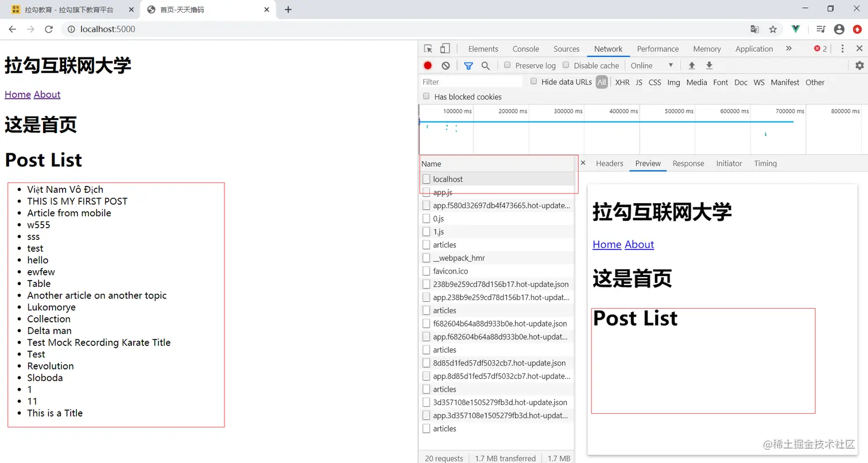Click the About link on the webpage
868x463 pixels.
tap(47, 95)
